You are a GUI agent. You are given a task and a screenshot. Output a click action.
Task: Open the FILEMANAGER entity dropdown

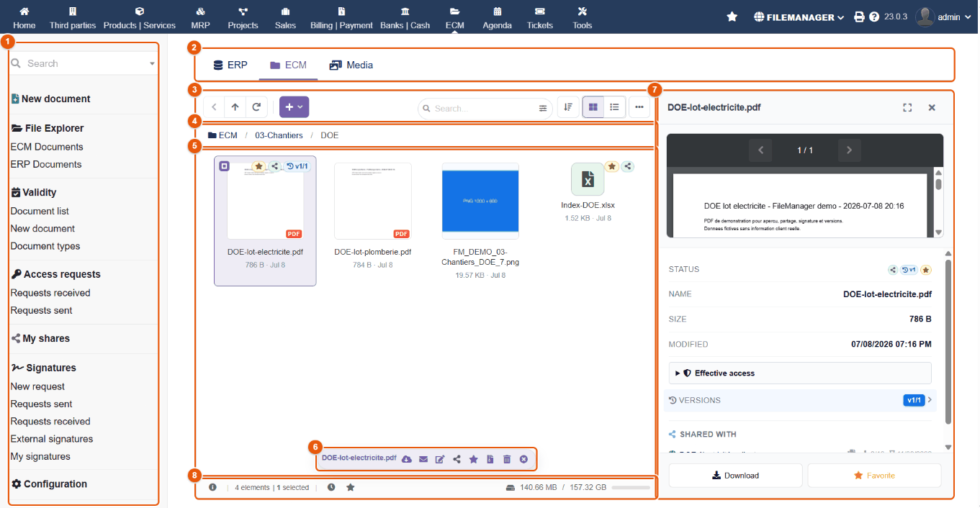(799, 17)
